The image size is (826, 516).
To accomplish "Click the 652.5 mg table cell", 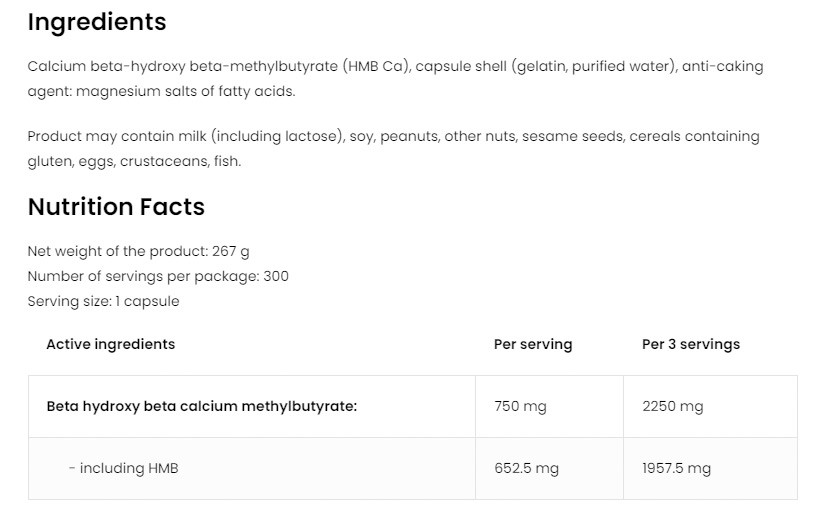I will pos(526,468).
